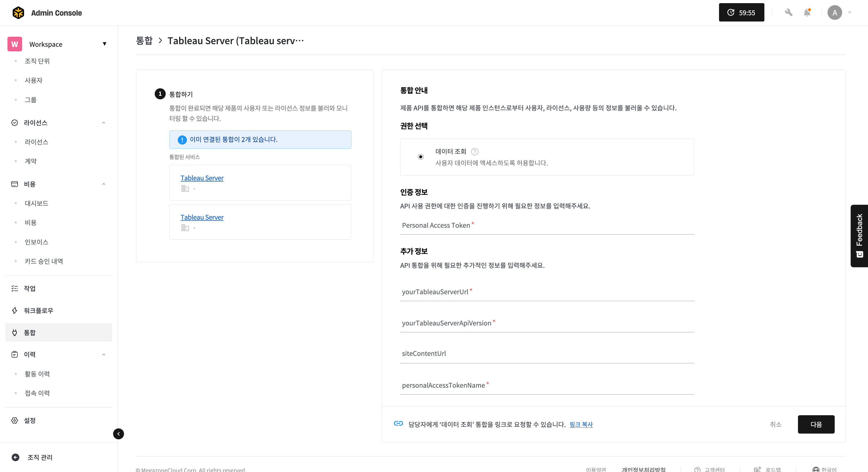Viewport: 868px width, 472px height.
Task: Click the 조직 관리 back arrow icon
Action: pyautogui.click(x=15, y=457)
